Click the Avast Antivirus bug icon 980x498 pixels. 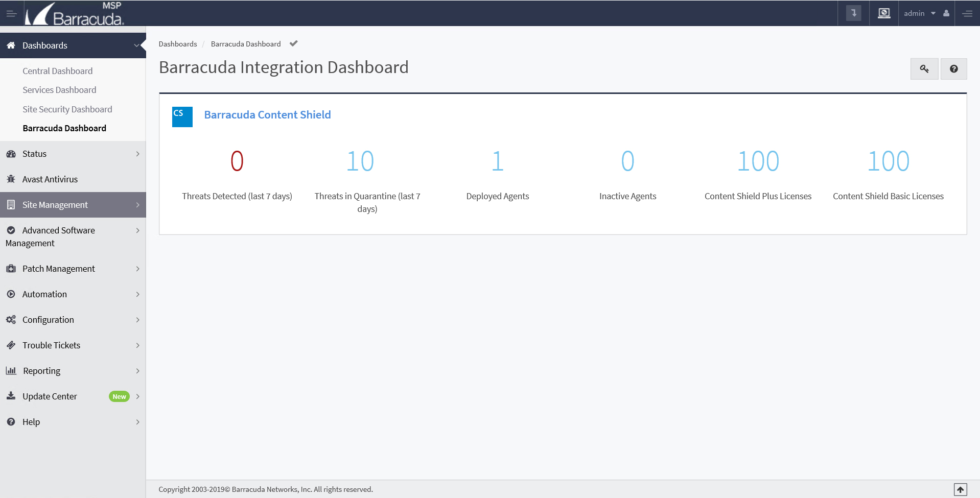click(x=11, y=179)
